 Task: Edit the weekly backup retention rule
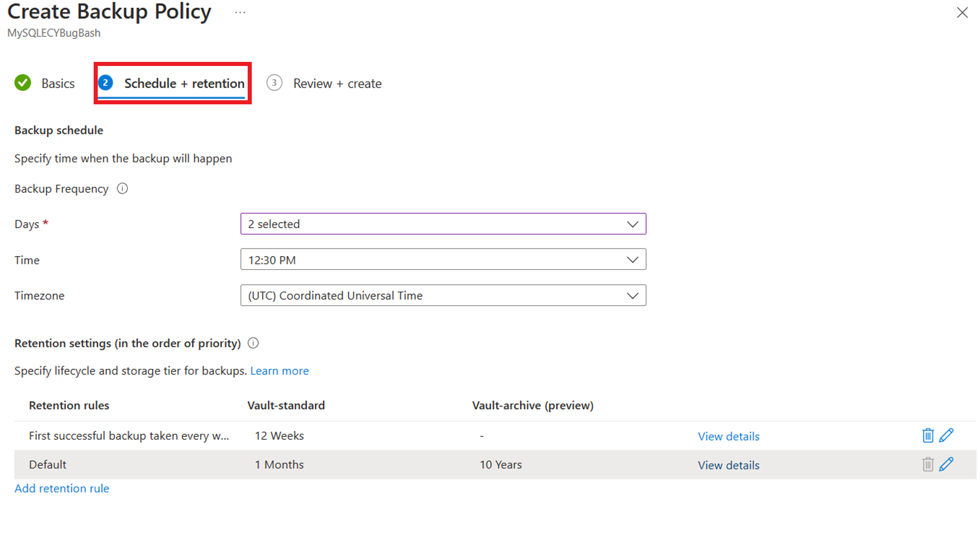point(946,435)
